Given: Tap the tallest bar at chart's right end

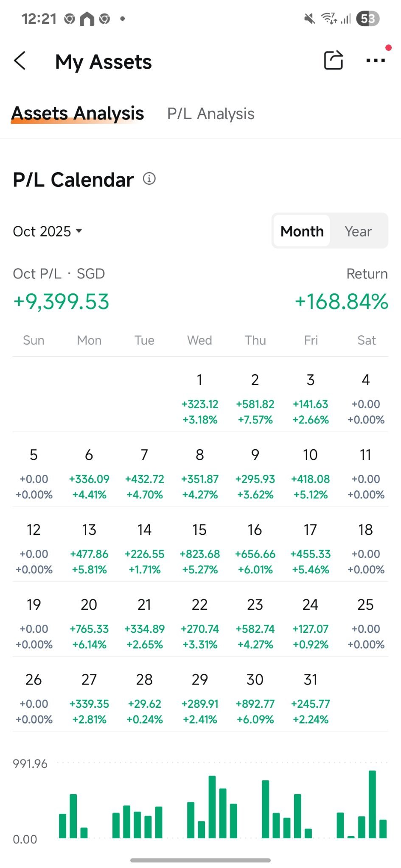Looking at the screenshot, I should point(372,804).
